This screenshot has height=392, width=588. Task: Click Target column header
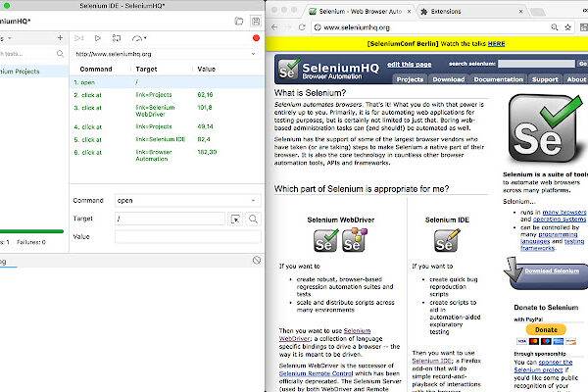(x=146, y=69)
